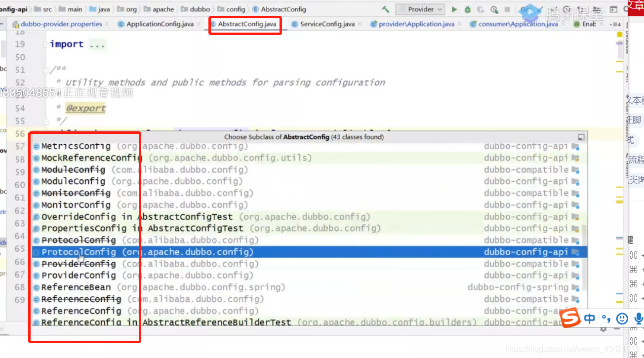644x358 pixels.
Task: Click the Build project hammer icon
Action: [385, 9]
